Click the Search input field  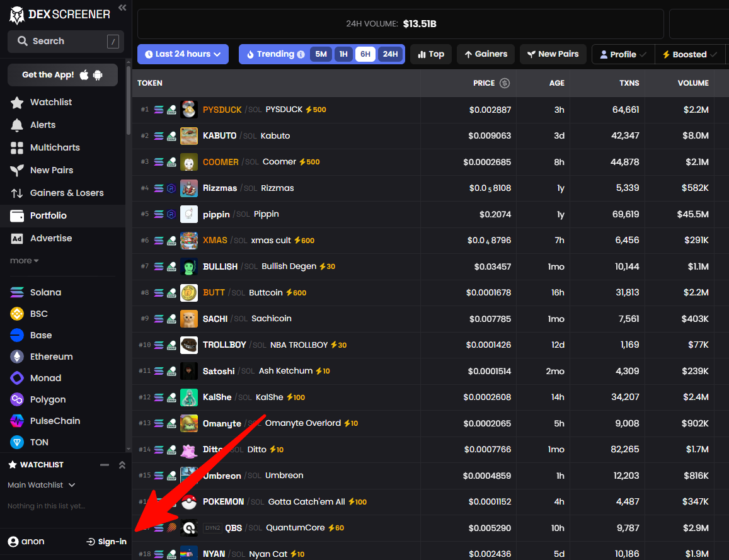66,41
